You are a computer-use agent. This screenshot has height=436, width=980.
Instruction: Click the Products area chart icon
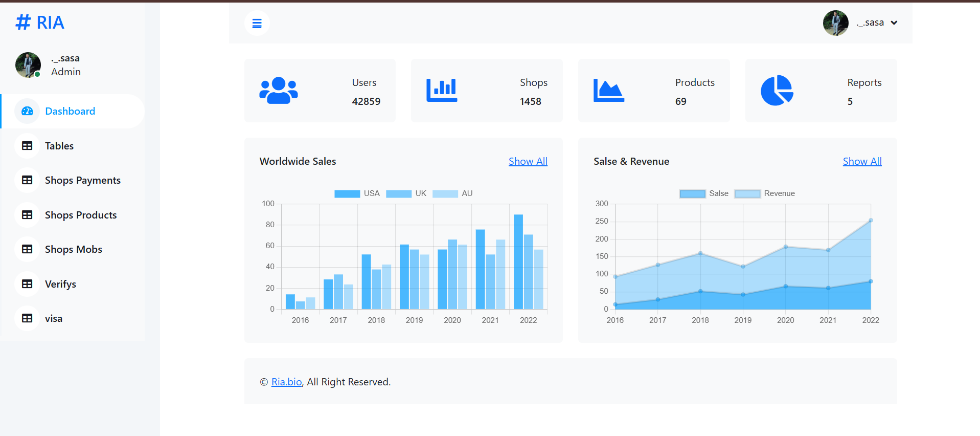609,91
